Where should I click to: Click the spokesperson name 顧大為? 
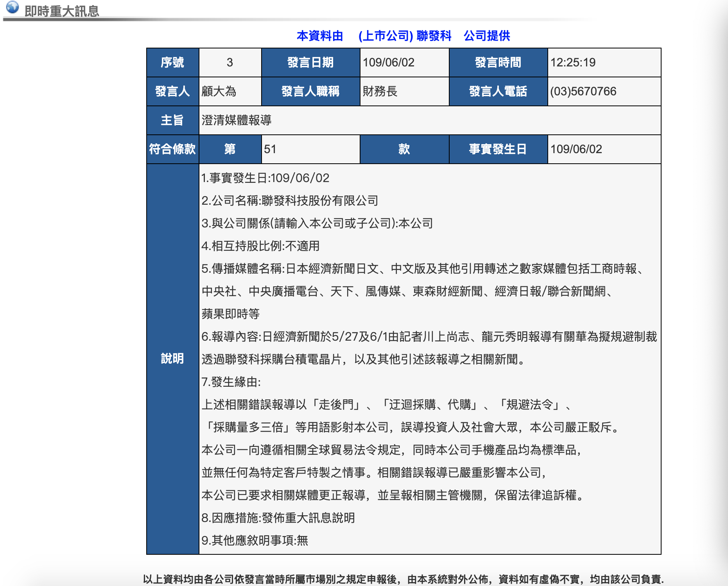(219, 91)
